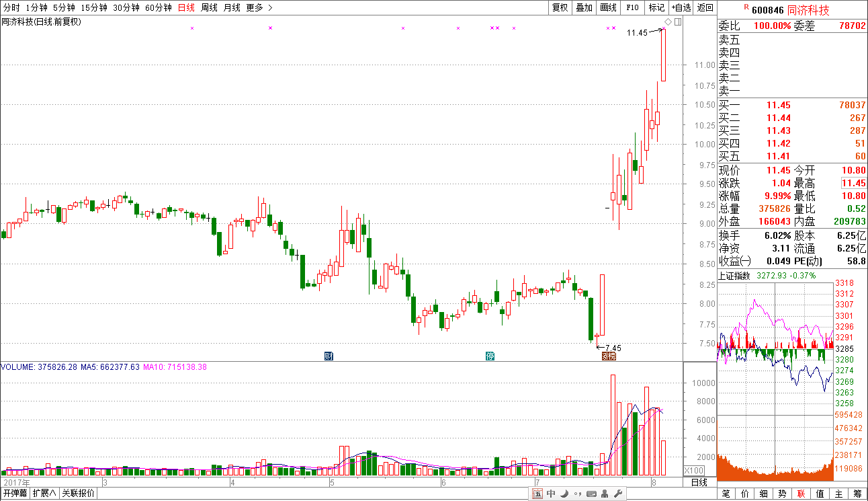Click the 买二 bid price 11.44

click(x=779, y=118)
